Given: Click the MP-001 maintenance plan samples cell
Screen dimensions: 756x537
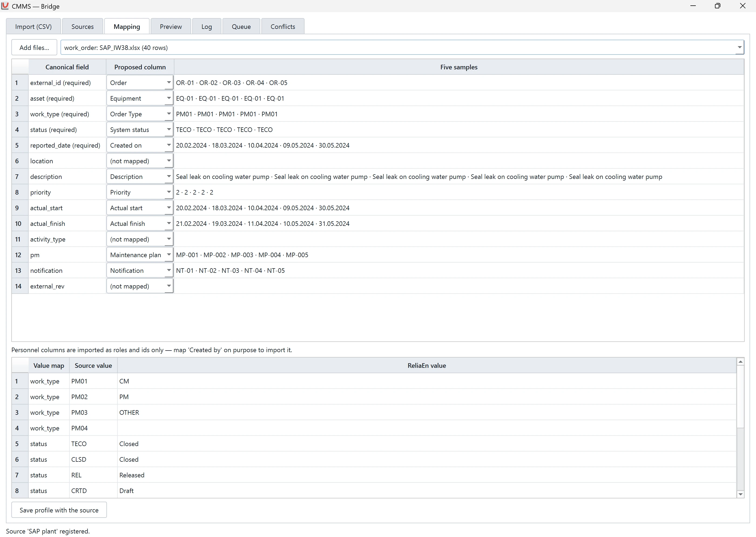Looking at the screenshot, I should coord(459,255).
